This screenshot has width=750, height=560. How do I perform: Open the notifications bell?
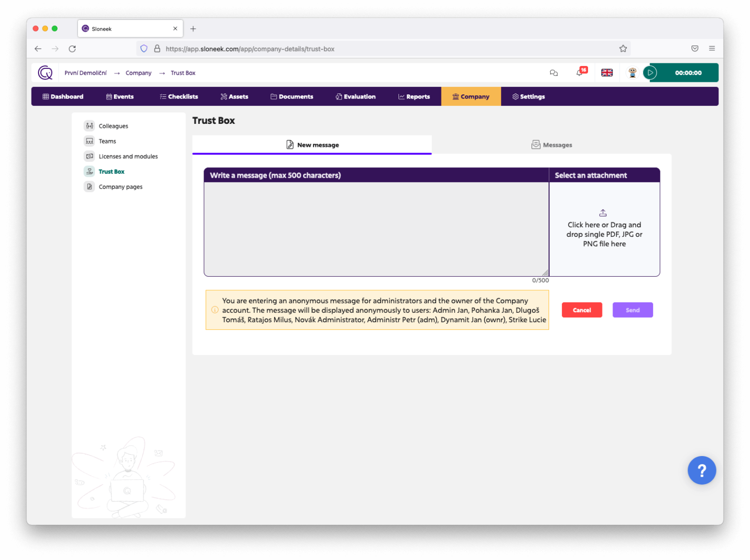point(579,73)
